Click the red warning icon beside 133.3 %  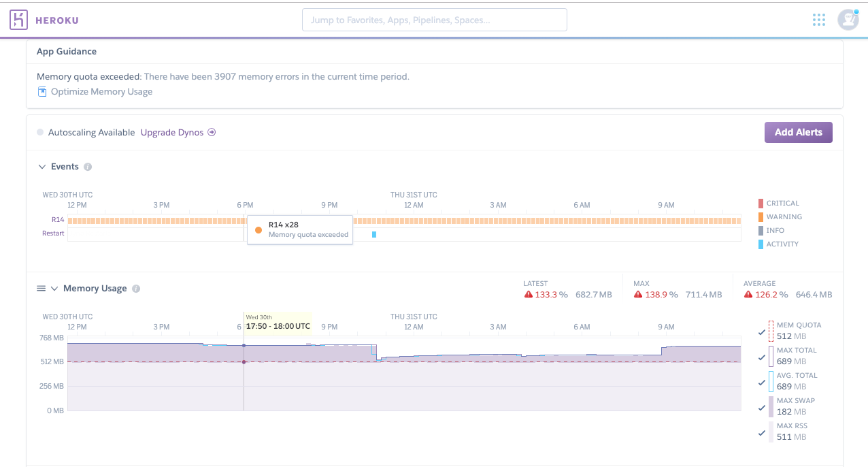pos(528,295)
